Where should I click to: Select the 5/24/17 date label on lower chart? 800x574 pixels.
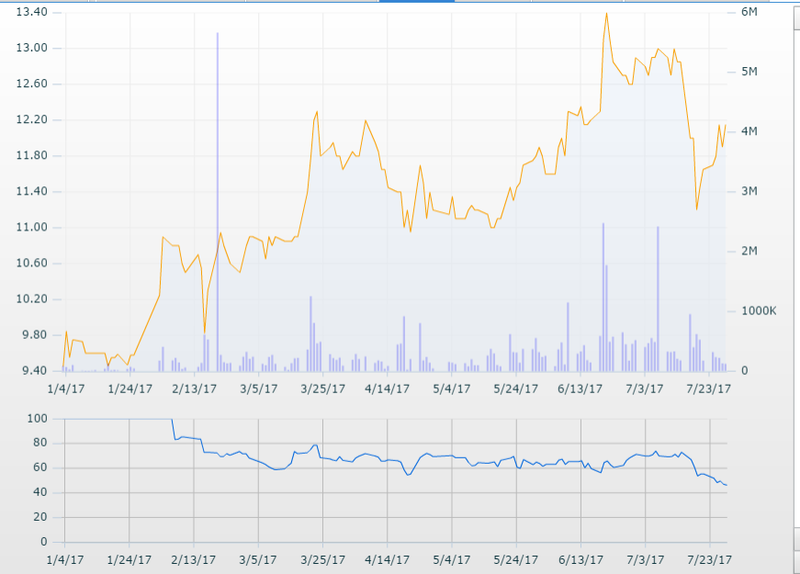pyautogui.click(x=516, y=561)
